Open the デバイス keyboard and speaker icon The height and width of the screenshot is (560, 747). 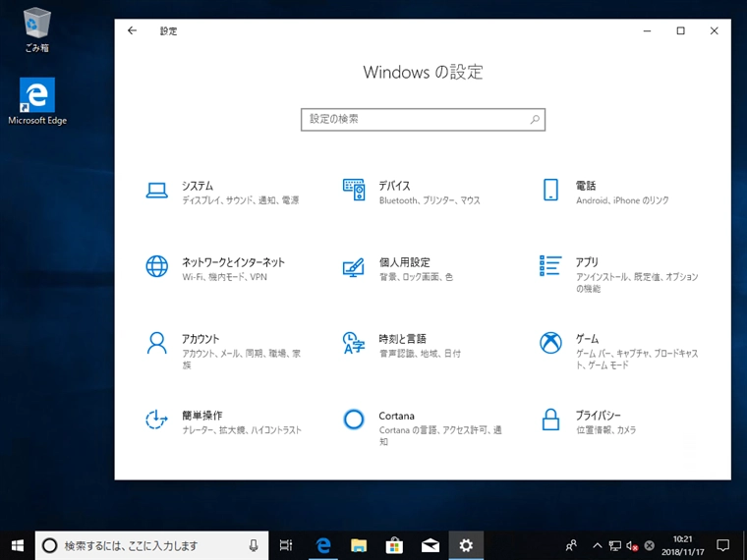pyautogui.click(x=354, y=190)
